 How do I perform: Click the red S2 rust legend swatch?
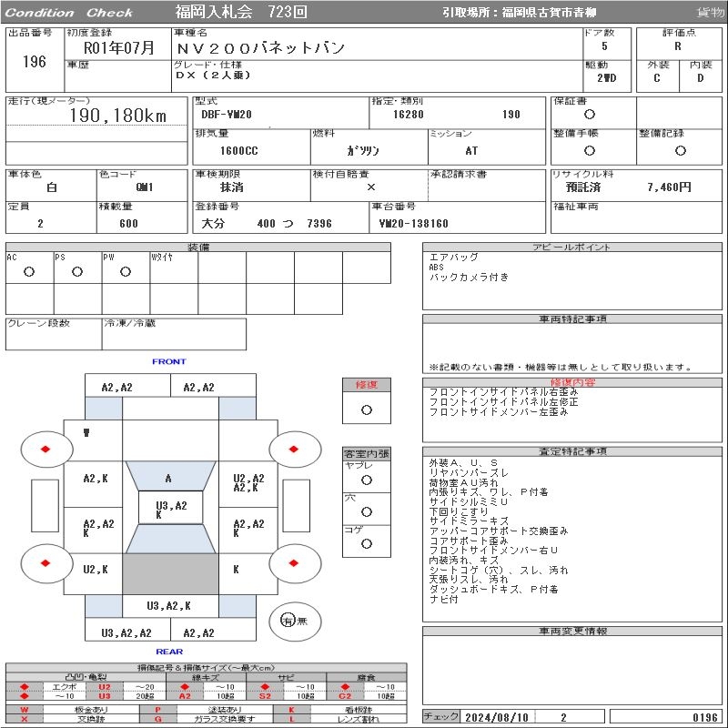point(265,696)
